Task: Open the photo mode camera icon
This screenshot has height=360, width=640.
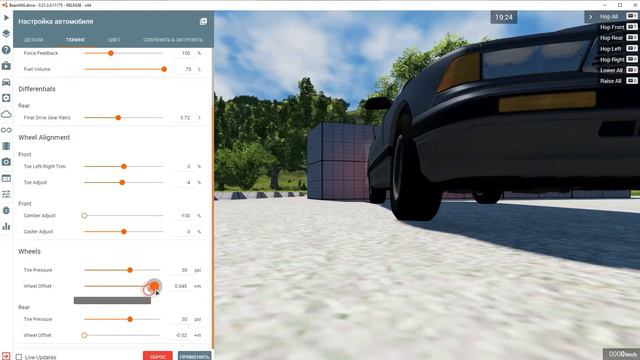Action: pos(6,162)
